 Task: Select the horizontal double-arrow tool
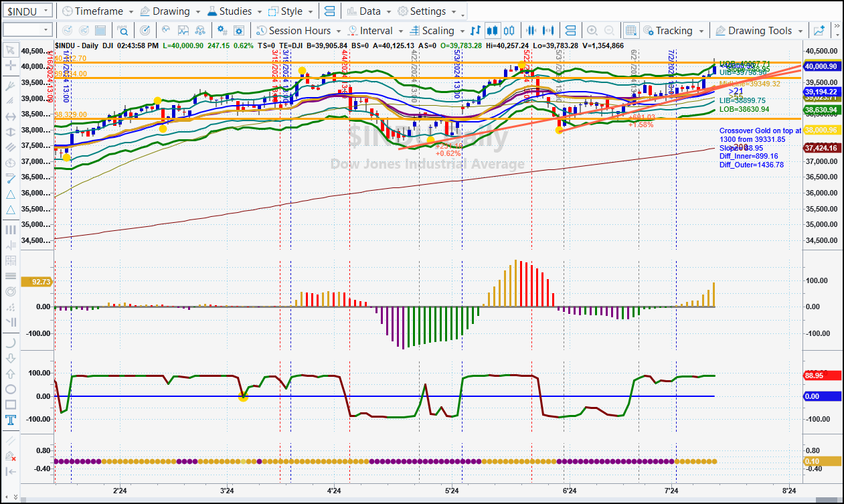click(x=10, y=116)
